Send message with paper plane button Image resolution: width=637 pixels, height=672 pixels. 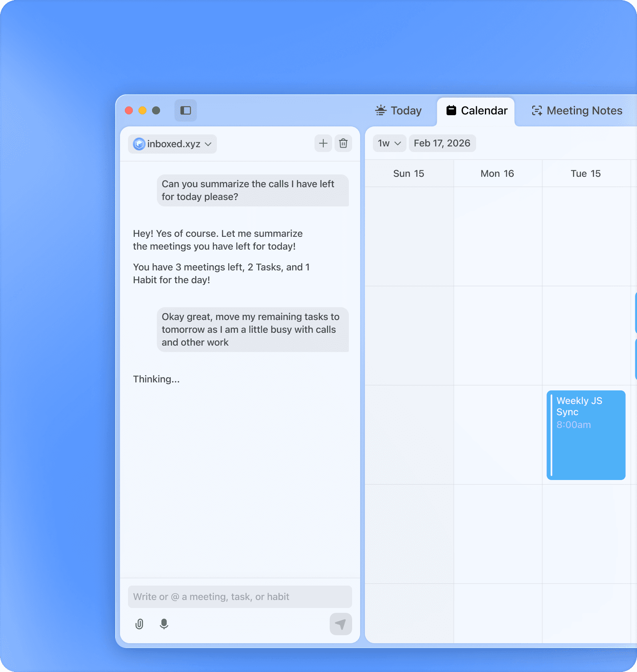(341, 624)
